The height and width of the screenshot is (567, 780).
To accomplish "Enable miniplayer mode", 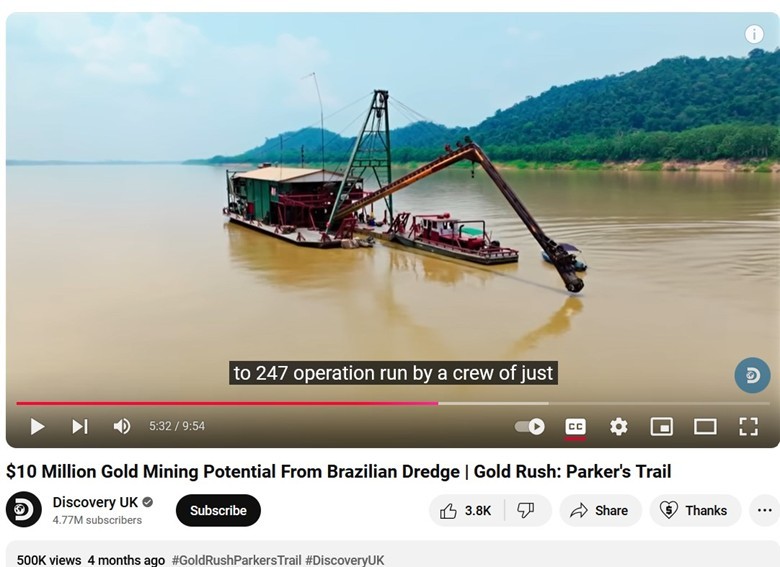I will tap(662, 426).
